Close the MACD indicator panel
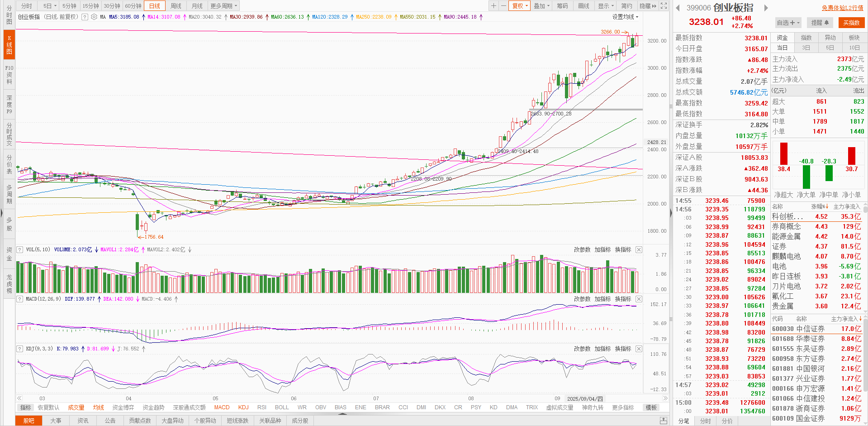 click(x=639, y=299)
